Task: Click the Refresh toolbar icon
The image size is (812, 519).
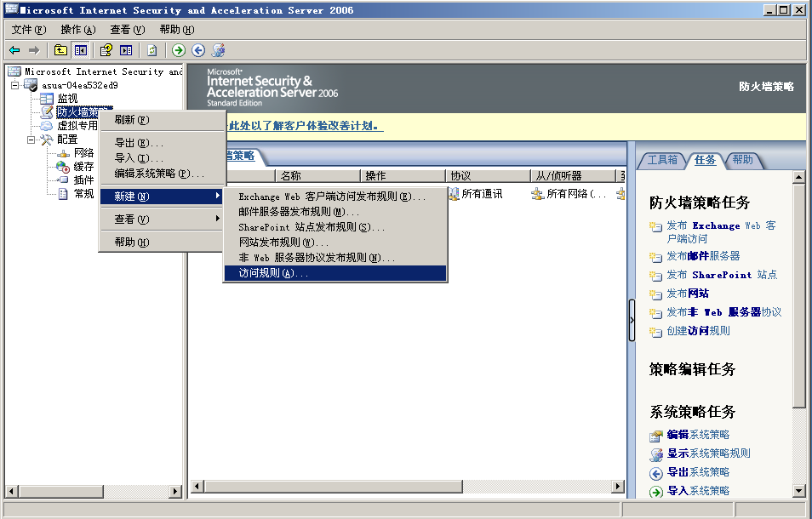Action: 152,50
